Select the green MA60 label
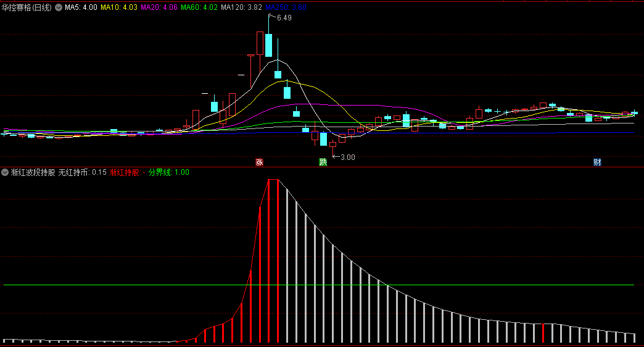 click(199, 7)
